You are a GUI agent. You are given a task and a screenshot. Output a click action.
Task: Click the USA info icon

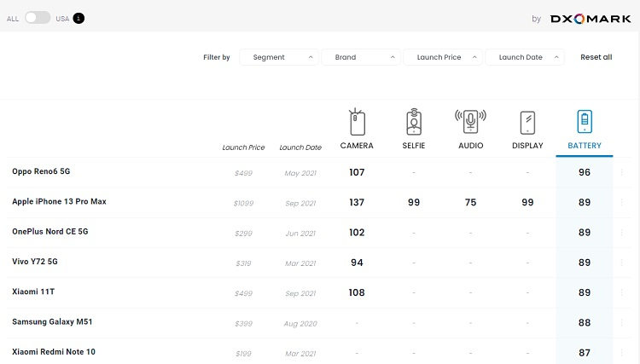pyautogui.click(x=79, y=18)
